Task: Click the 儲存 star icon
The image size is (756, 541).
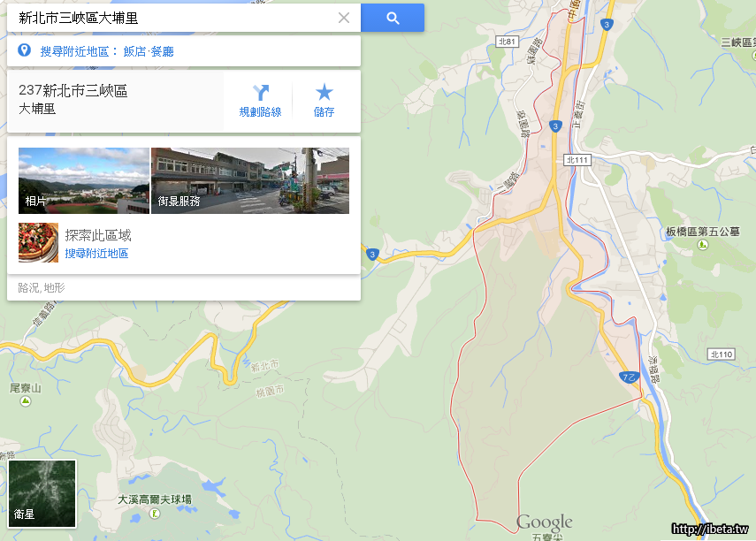Action: coord(324,92)
